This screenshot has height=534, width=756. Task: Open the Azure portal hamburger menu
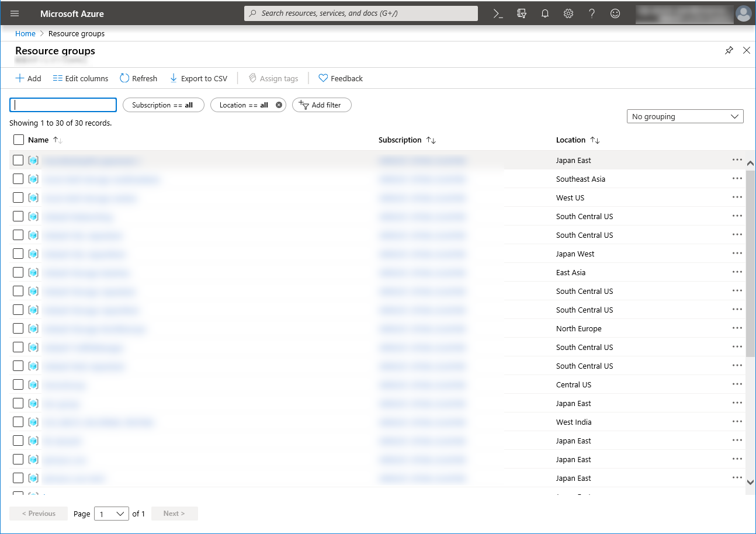pyautogui.click(x=15, y=13)
